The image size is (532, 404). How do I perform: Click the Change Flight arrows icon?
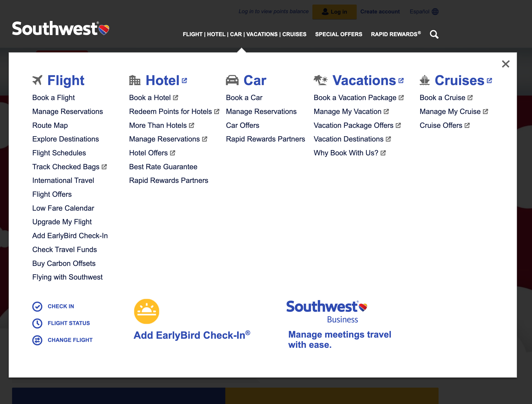(37, 340)
